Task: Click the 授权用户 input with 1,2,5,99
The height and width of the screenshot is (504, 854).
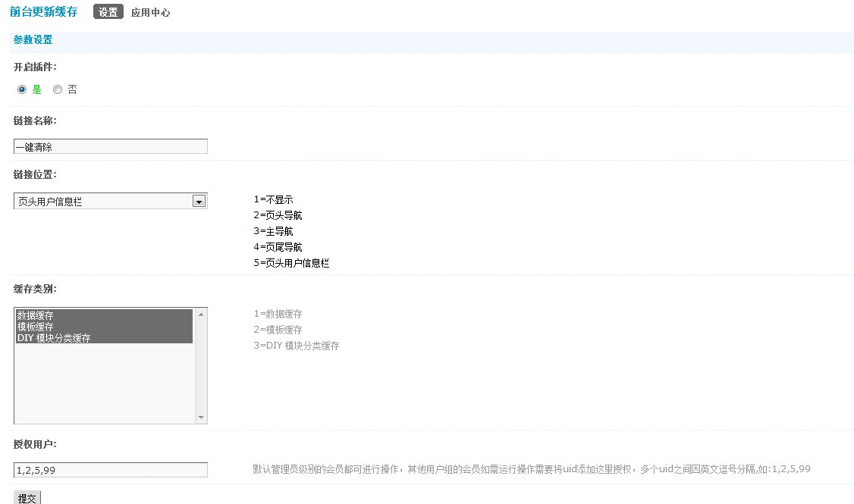Action: pyautogui.click(x=110, y=470)
